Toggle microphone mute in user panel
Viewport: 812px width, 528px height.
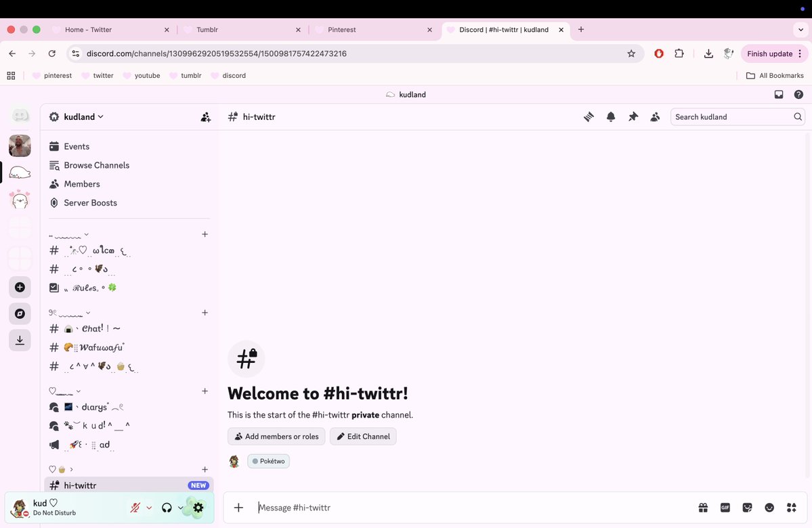click(135, 508)
